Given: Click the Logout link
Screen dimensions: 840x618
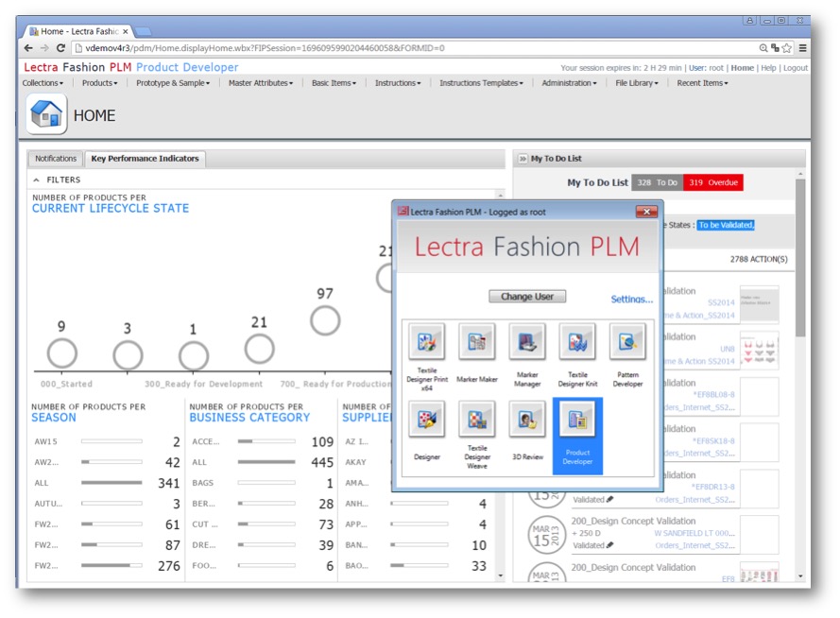Looking at the screenshot, I should (x=796, y=68).
